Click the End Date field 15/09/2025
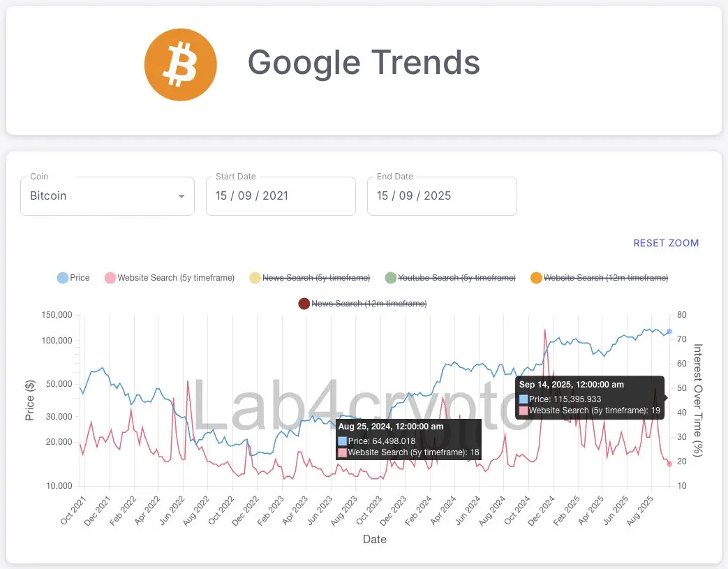This screenshot has width=728, height=569. [x=442, y=196]
